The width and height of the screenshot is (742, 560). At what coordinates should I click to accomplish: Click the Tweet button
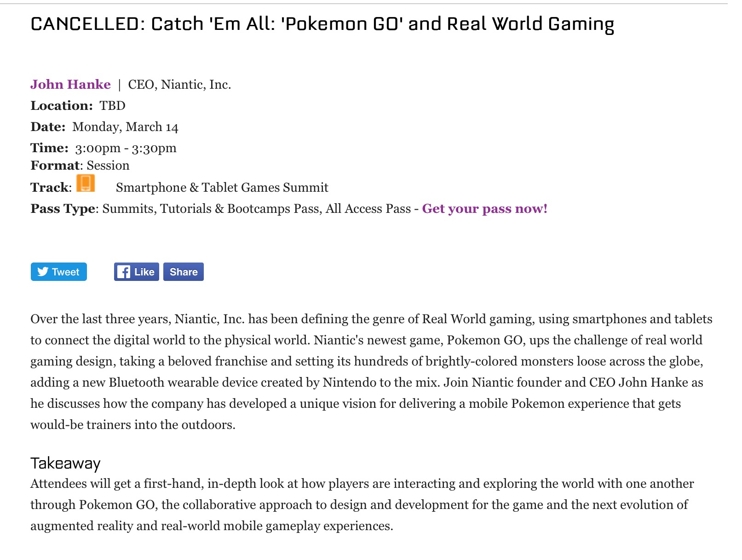59,272
